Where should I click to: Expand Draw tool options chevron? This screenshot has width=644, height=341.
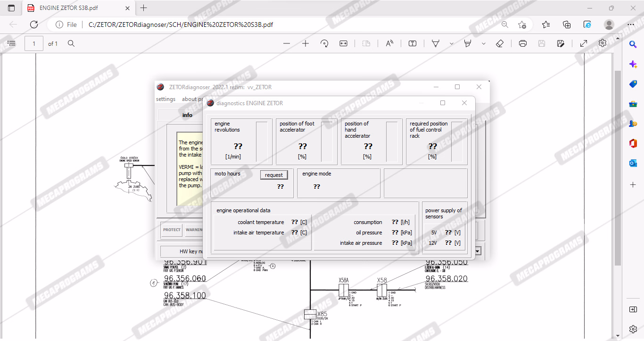[451, 43]
